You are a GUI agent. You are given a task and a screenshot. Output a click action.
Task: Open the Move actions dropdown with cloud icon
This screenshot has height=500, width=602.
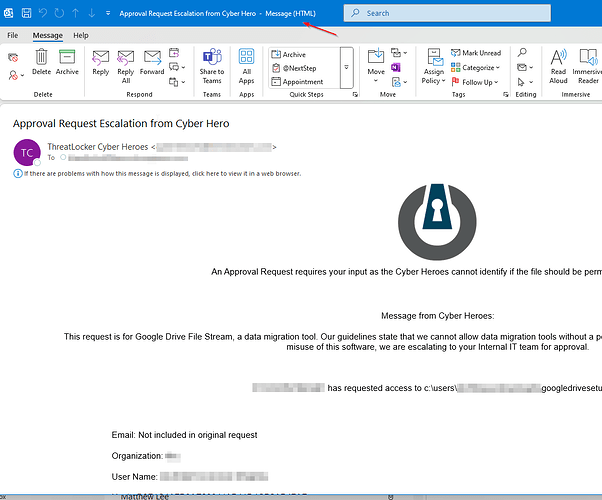click(x=399, y=82)
